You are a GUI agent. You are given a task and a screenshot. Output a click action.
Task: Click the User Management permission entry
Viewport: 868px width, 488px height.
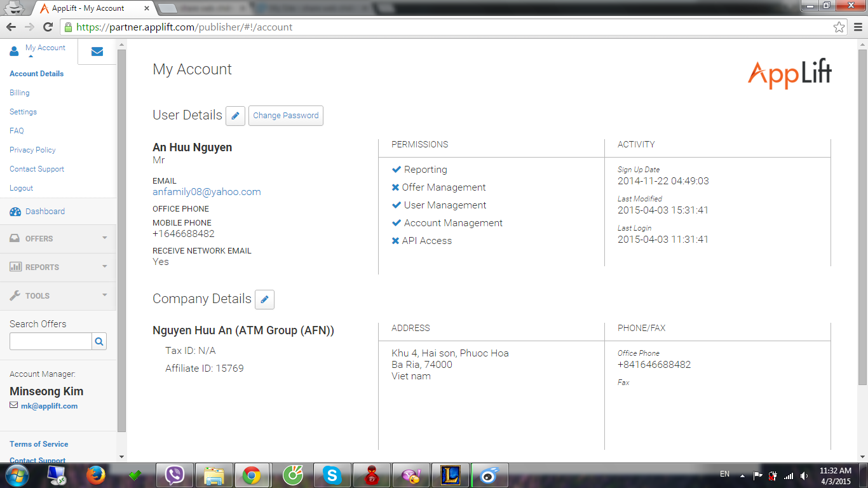coord(439,205)
